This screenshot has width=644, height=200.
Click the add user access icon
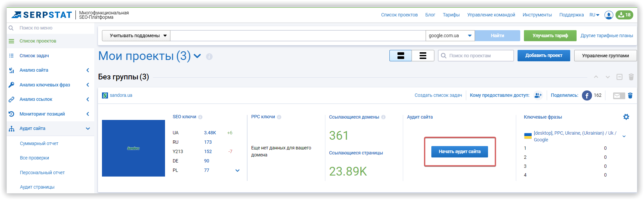pyautogui.click(x=538, y=95)
